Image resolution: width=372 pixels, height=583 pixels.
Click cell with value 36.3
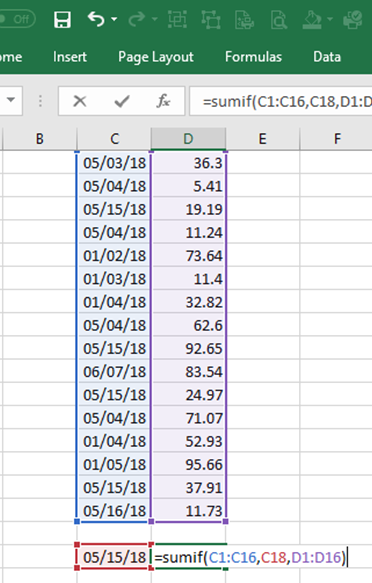pos(188,162)
